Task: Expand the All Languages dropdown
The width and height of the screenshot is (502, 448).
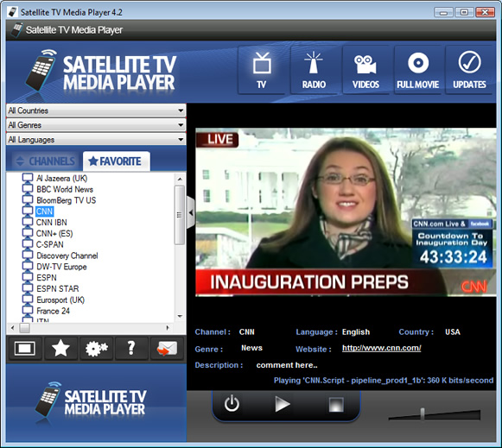Action: [x=96, y=140]
